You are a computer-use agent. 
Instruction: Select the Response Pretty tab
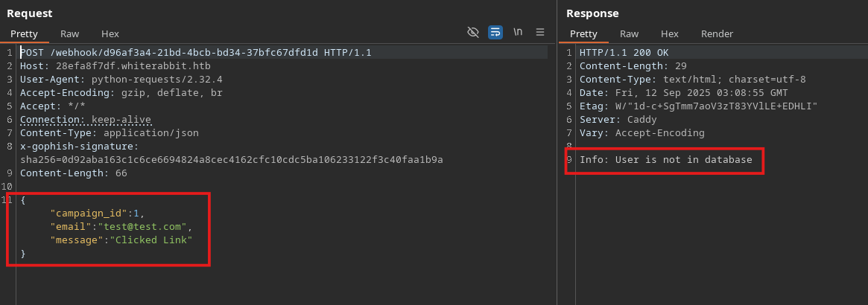coord(583,33)
